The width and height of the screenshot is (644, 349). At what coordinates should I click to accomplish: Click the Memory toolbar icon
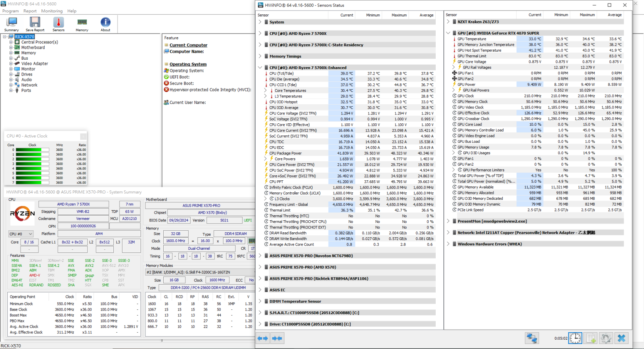click(82, 24)
